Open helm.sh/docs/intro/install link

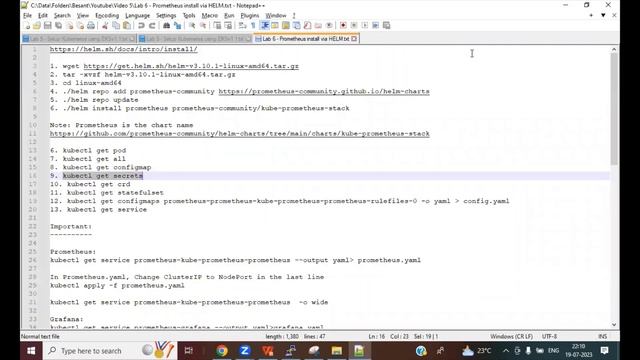click(124, 49)
